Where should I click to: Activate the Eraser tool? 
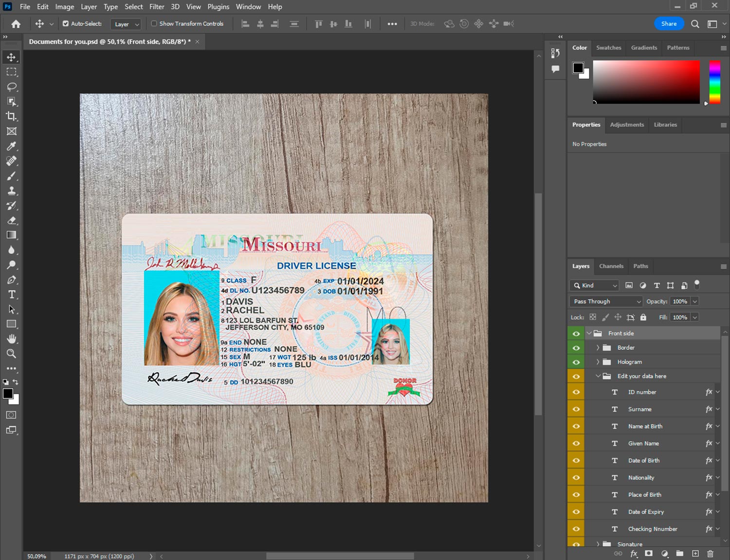click(x=12, y=220)
